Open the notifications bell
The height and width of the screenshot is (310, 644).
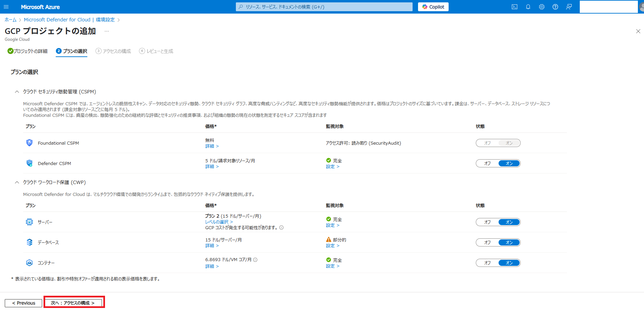[x=528, y=7]
